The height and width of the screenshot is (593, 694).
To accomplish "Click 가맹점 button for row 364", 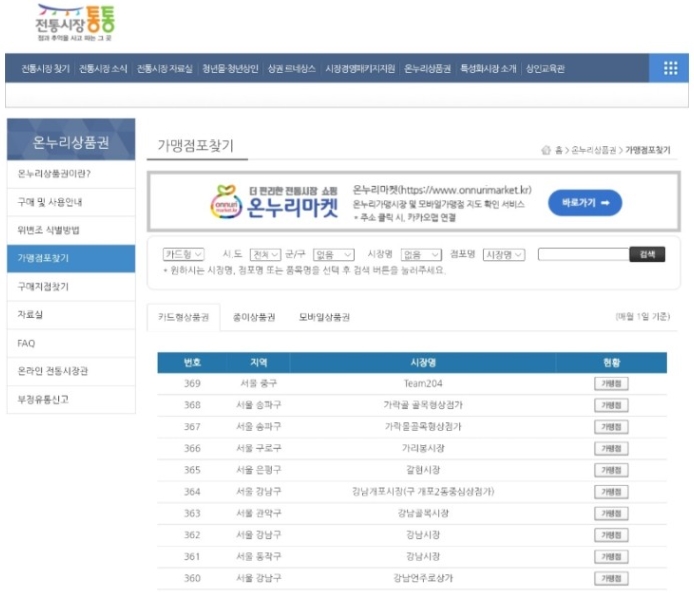I will point(611,492).
